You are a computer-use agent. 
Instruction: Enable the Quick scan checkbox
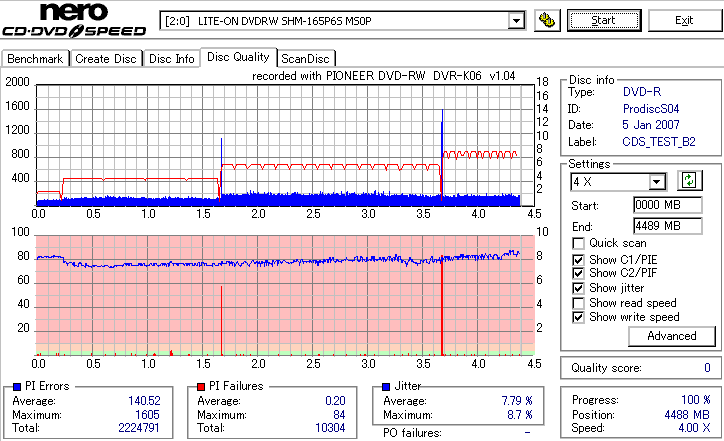pos(578,243)
